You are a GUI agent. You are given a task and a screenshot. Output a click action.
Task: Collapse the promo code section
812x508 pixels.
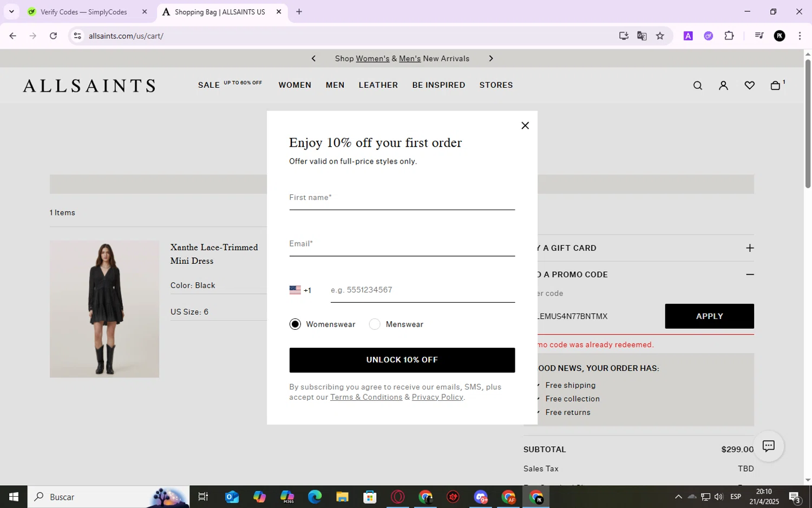coord(749,275)
